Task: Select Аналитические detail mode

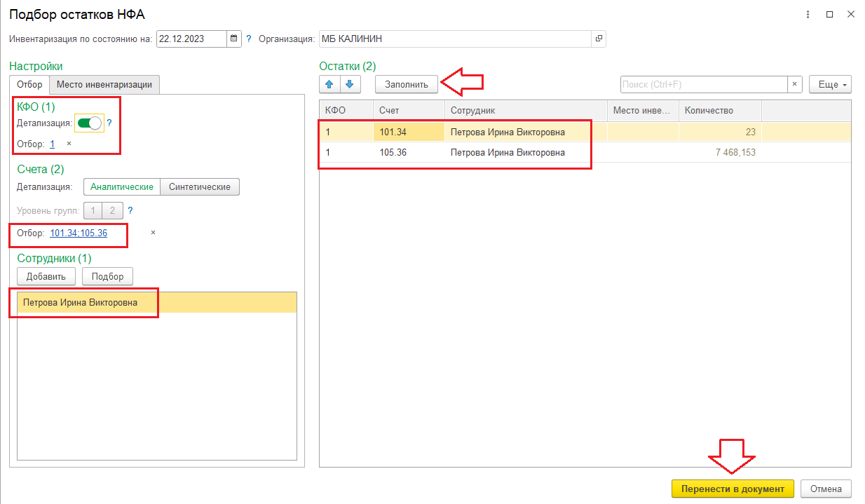Action: 122,187
